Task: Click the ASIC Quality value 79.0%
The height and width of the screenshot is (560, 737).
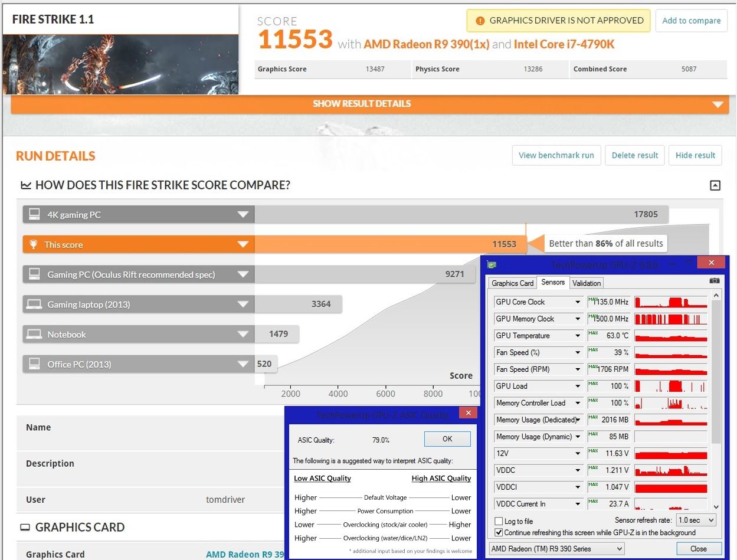Action: [380, 440]
